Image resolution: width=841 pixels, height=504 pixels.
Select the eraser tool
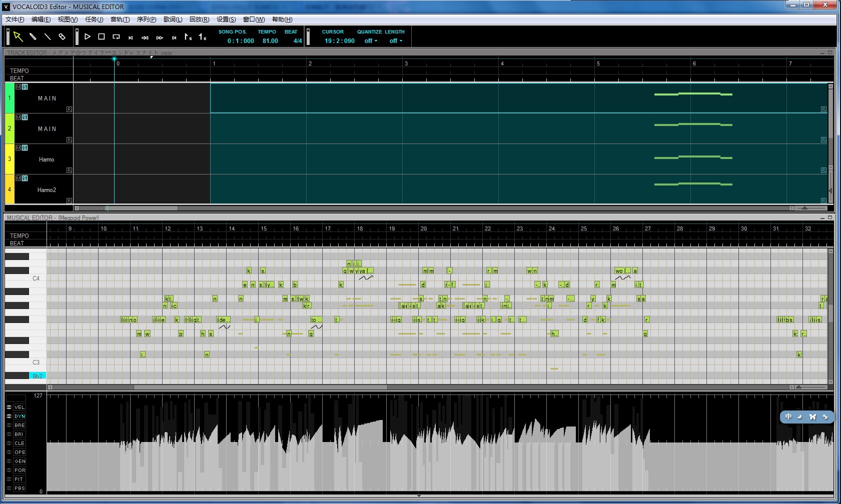click(x=62, y=36)
